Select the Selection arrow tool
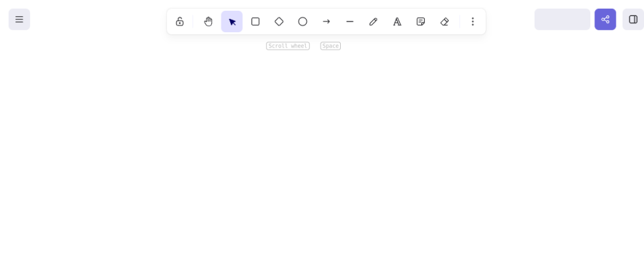644x258 pixels. 232,21
